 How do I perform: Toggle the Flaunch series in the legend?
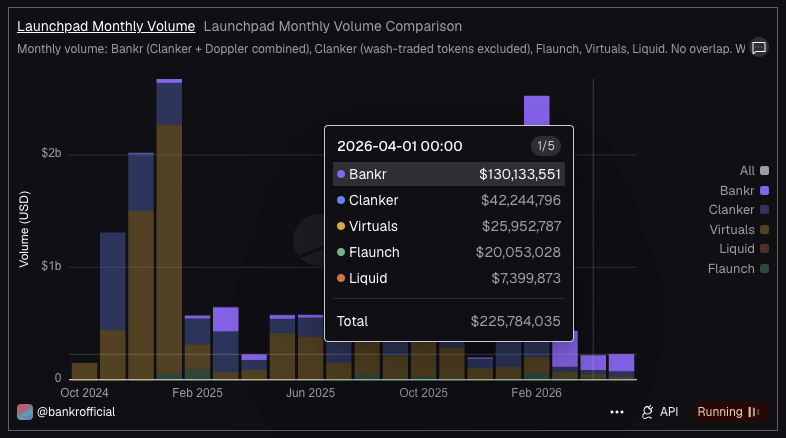(x=738, y=269)
